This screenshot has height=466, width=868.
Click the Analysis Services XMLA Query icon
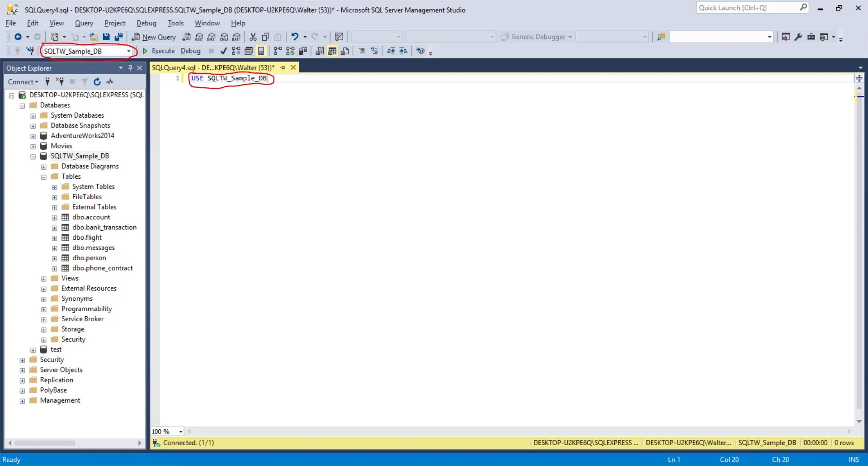(224, 37)
